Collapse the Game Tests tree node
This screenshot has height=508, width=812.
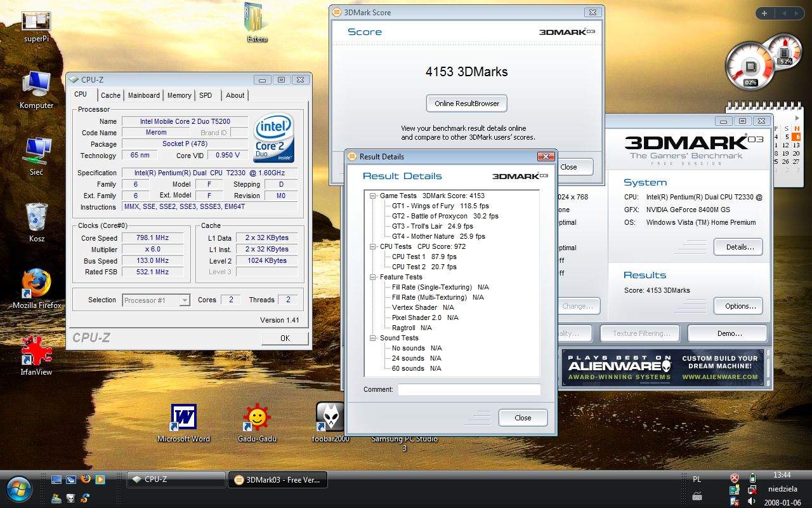(373, 196)
